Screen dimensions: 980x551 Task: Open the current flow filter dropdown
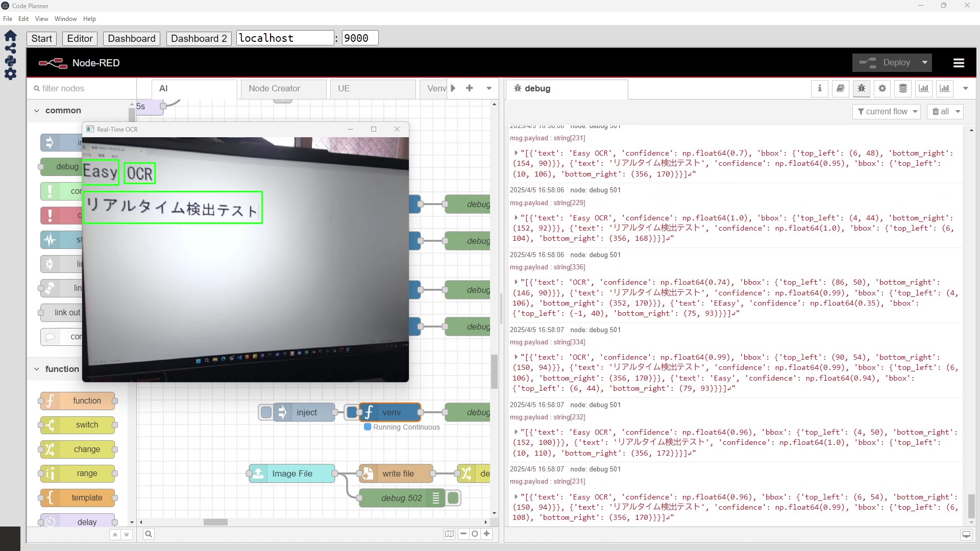(x=887, y=111)
